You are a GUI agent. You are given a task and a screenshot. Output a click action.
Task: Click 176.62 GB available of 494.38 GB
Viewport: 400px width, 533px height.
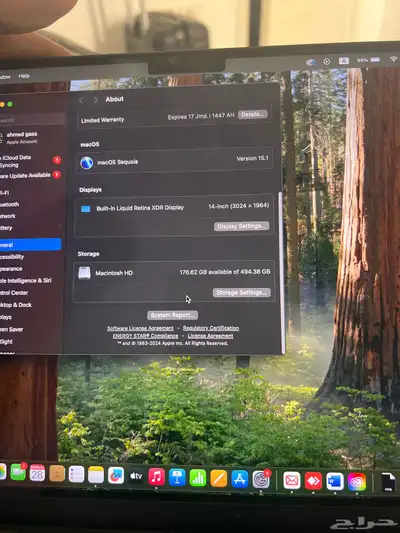(225, 272)
